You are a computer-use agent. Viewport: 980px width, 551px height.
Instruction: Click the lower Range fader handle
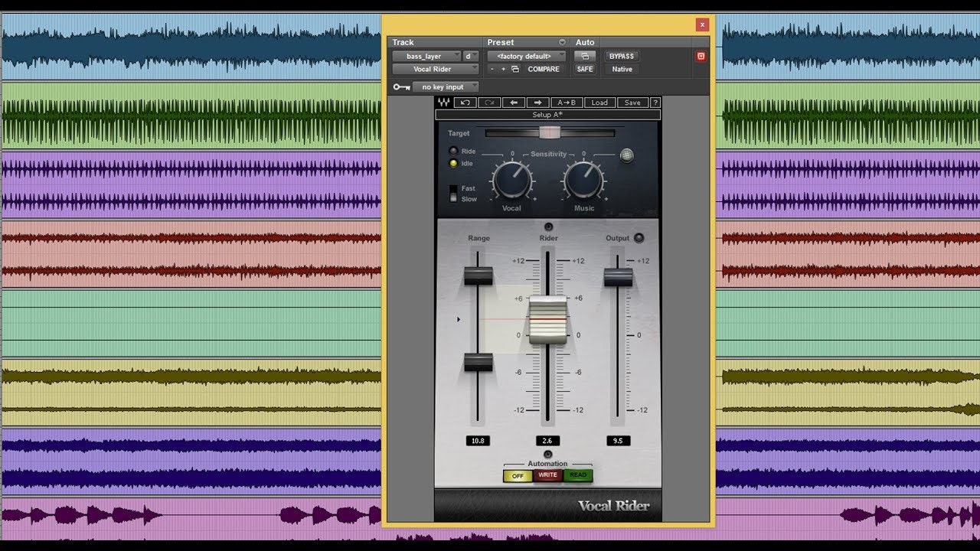click(479, 362)
